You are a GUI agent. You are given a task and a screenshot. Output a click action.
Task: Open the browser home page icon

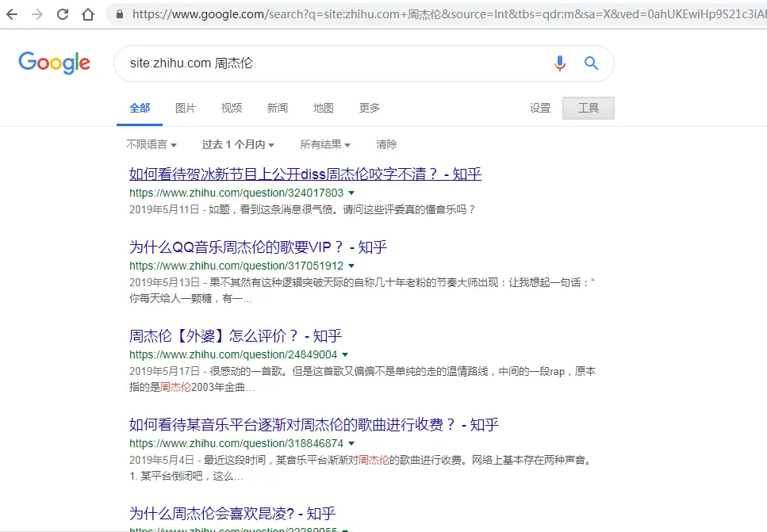click(x=88, y=14)
